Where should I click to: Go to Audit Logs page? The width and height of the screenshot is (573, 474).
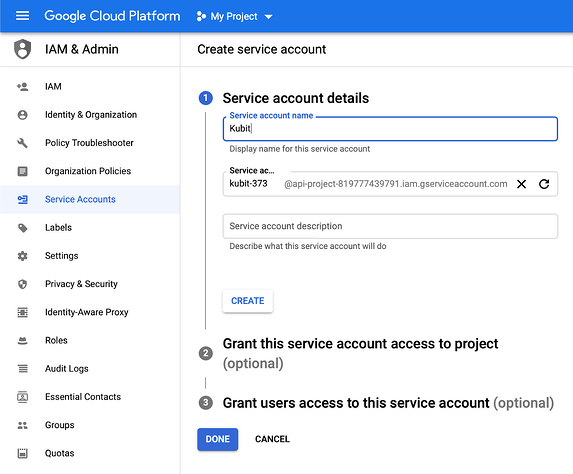coord(90,368)
